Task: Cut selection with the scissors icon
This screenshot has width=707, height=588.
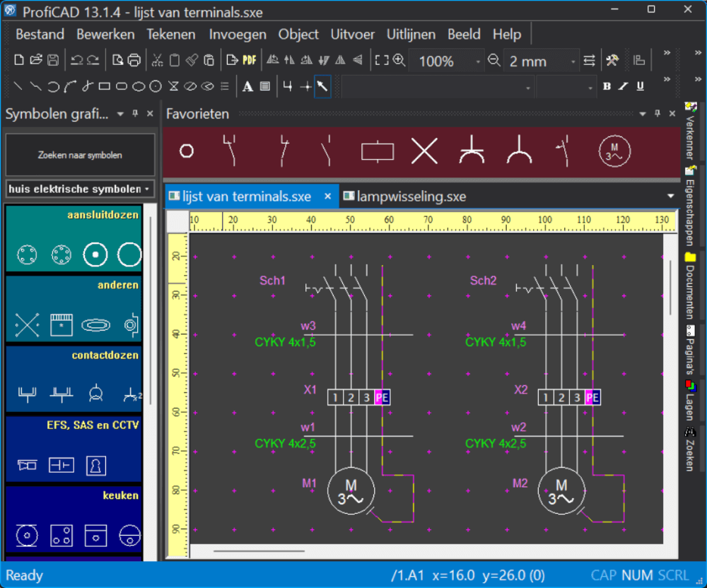Action: [158, 60]
